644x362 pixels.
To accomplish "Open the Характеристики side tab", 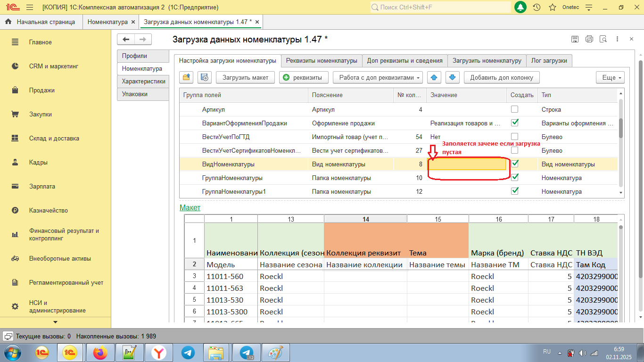I will coord(143,81).
